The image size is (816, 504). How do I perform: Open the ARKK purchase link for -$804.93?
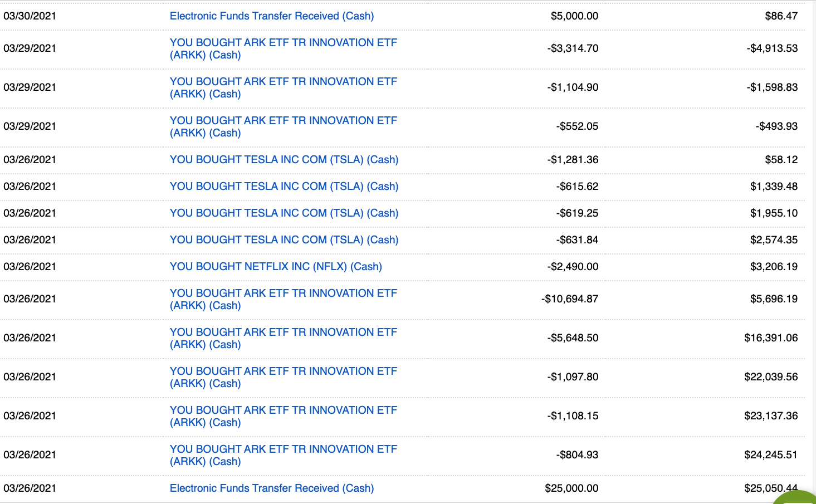(284, 455)
